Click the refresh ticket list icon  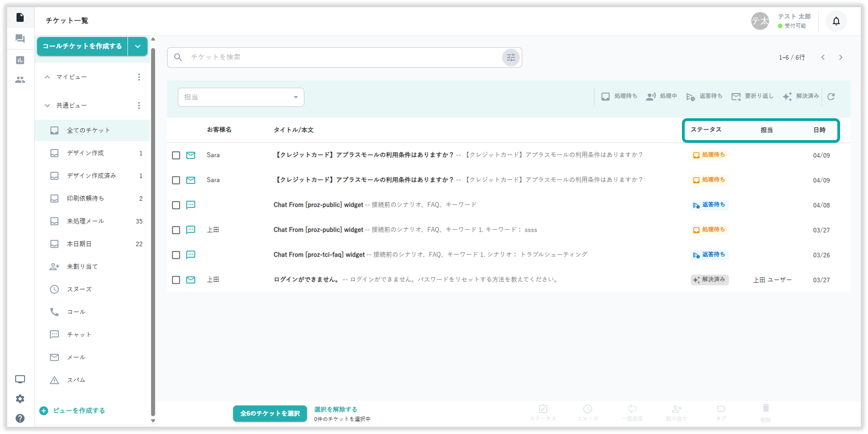[x=831, y=97]
